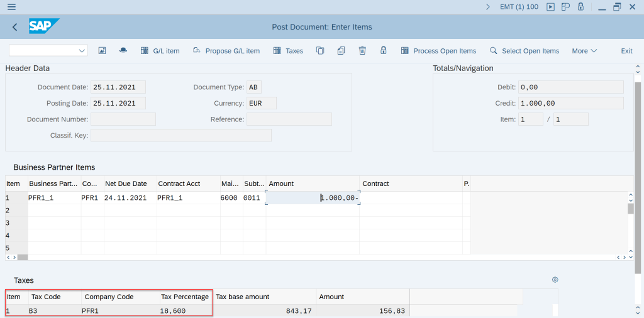The width and height of the screenshot is (644, 318).
Task: Select business partner cell PFR1_1
Action: tap(54, 198)
